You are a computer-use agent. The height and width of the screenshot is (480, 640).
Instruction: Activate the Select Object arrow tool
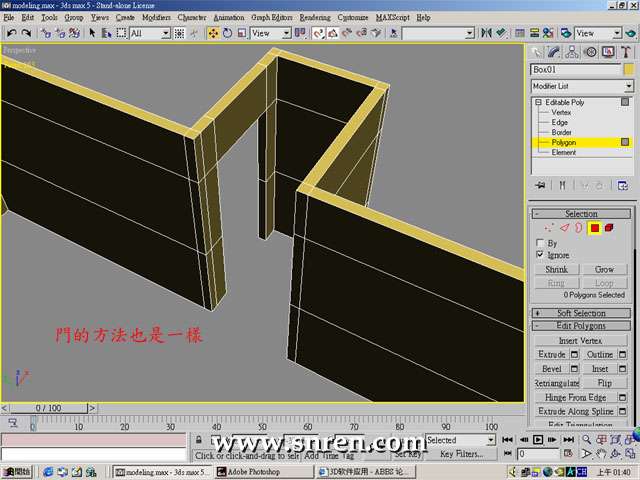click(92, 33)
